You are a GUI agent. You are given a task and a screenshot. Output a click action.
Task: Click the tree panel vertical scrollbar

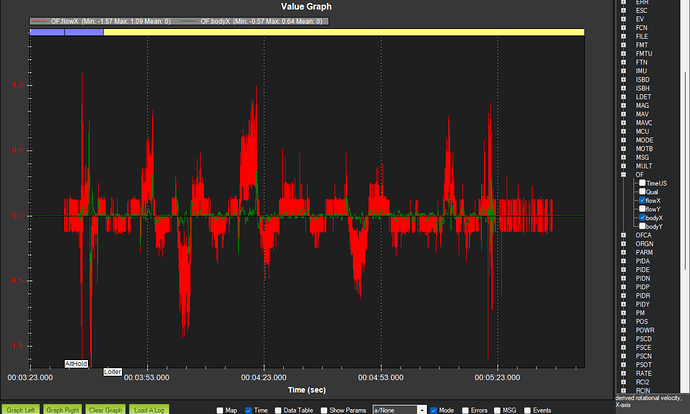pyautogui.click(x=686, y=172)
